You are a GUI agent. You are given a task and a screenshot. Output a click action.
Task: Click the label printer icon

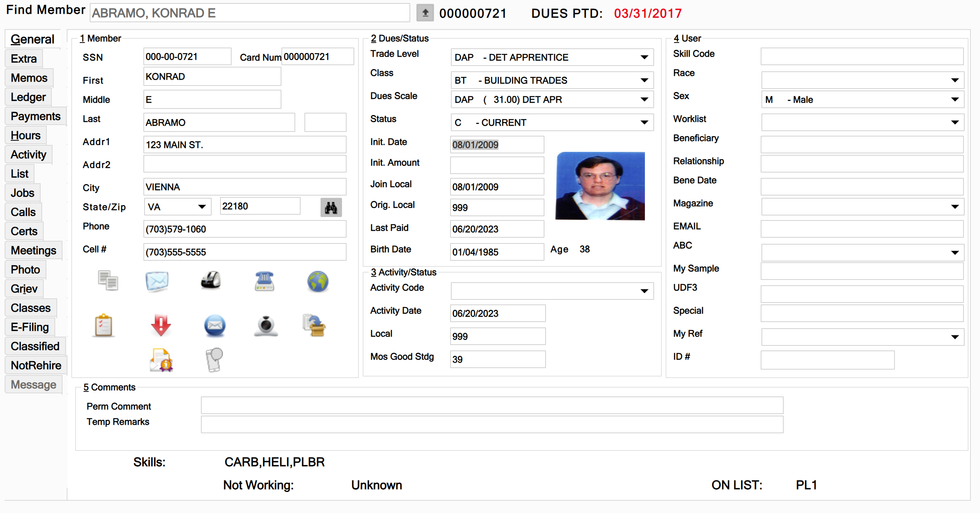click(x=210, y=281)
